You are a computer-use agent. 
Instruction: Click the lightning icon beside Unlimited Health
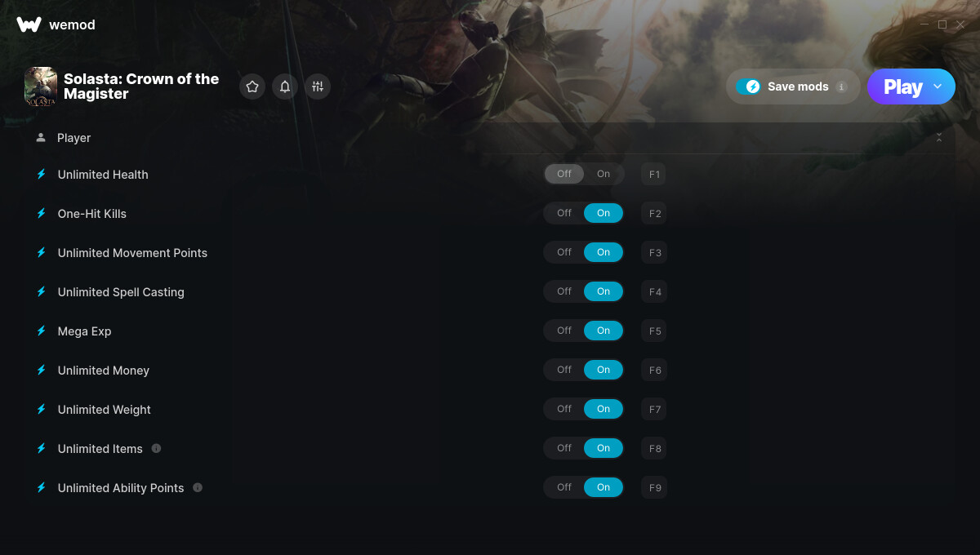click(x=41, y=174)
